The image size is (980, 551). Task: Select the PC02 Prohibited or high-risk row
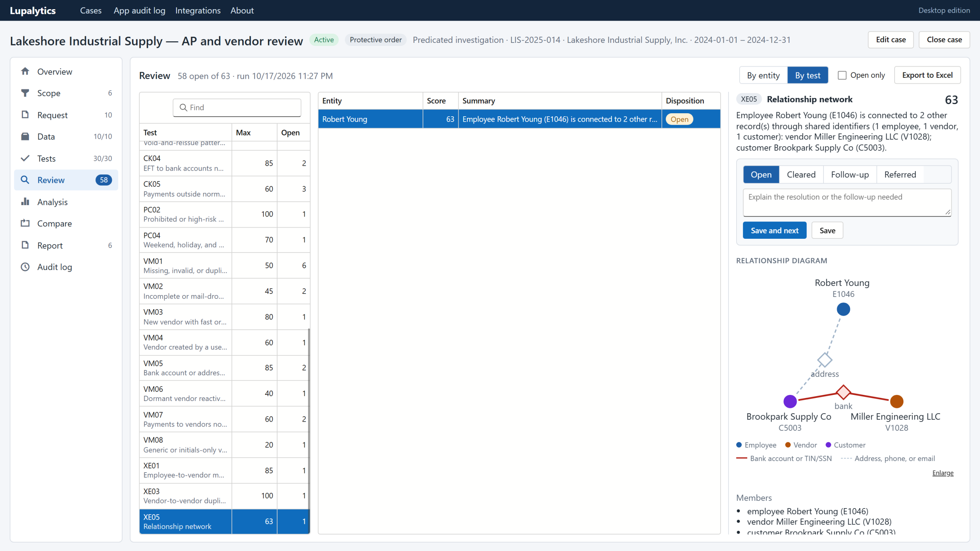pyautogui.click(x=225, y=214)
